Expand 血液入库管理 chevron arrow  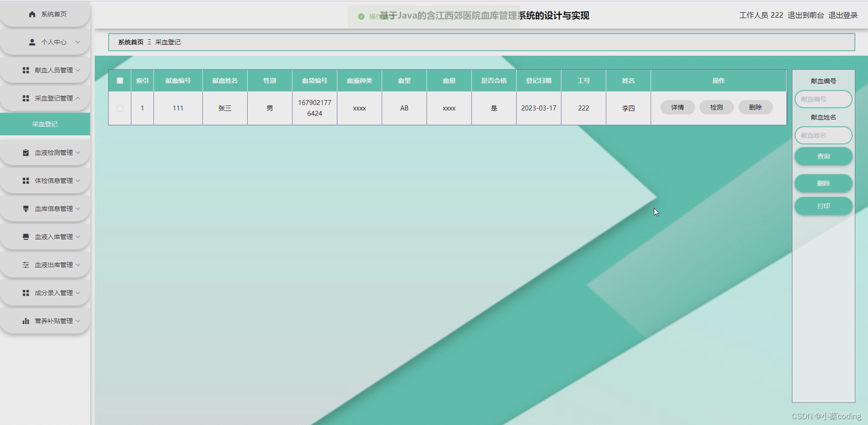point(78,237)
